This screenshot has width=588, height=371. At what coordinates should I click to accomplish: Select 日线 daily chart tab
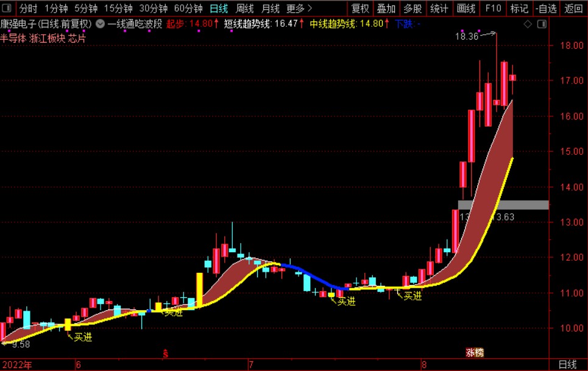click(219, 9)
